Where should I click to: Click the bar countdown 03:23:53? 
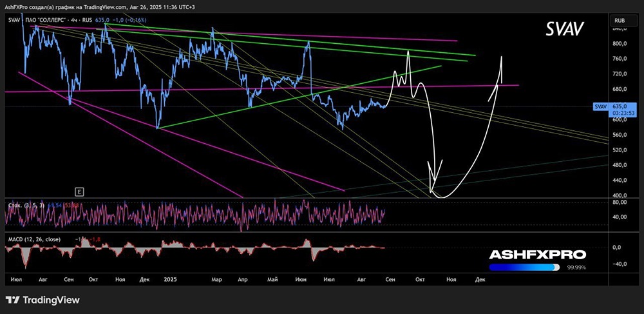tap(622, 113)
